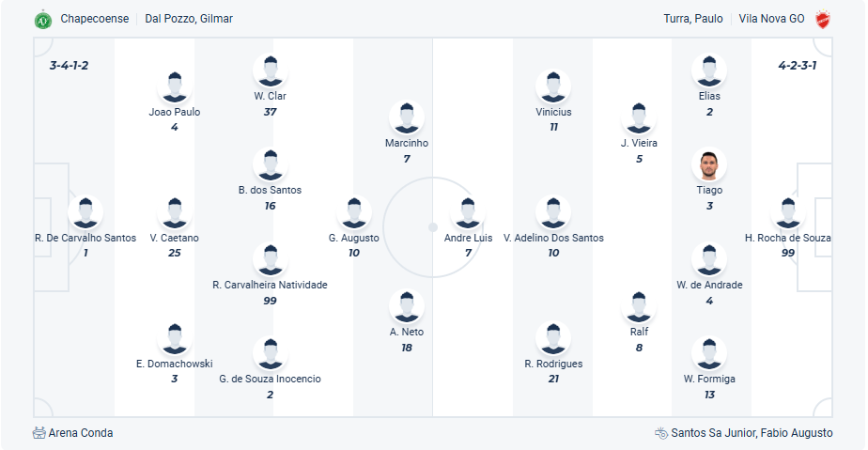Select G. Augusto's avatar icon

tap(354, 213)
